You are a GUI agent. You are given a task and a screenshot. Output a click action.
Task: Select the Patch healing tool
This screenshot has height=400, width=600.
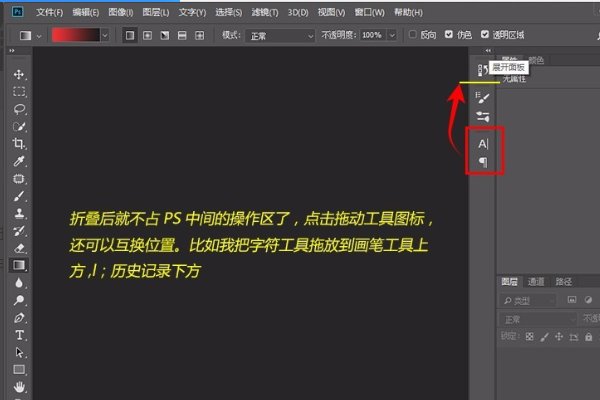pyautogui.click(x=19, y=179)
